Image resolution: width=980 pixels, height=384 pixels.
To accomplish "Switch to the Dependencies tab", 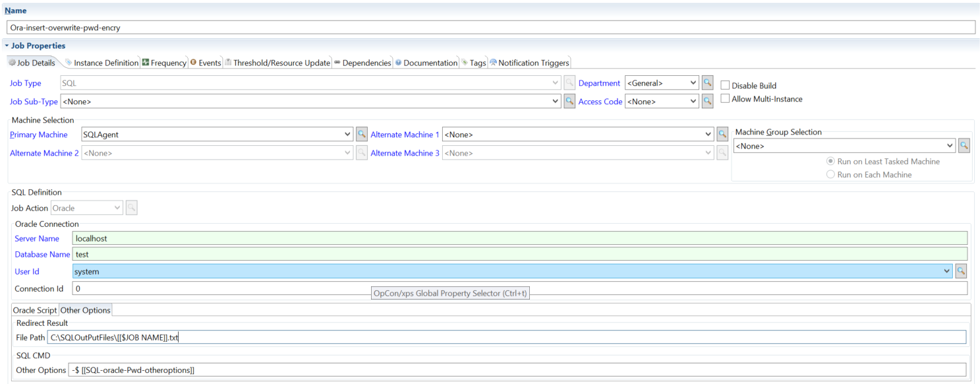I will click(x=362, y=63).
